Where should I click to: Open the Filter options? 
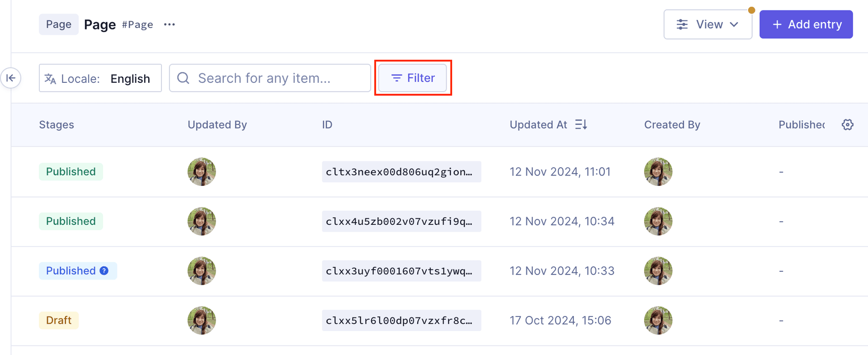coord(413,78)
